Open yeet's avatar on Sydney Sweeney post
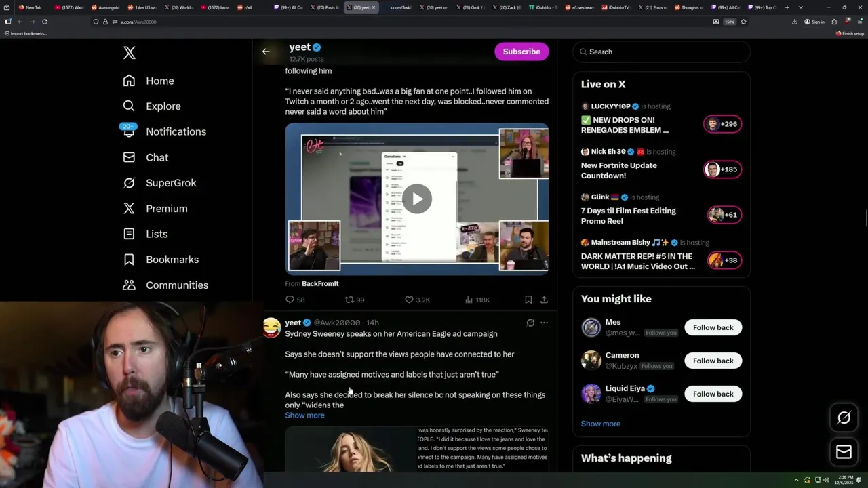The height and width of the screenshot is (488, 868). (x=272, y=327)
